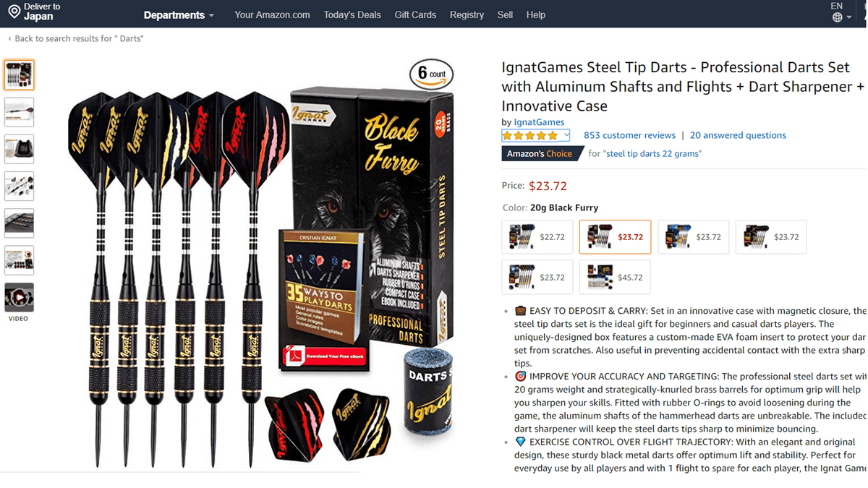The width and height of the screenshot is (868, 488).
Task: Click the five-star rating icons
Action: [x=531, y=135]
